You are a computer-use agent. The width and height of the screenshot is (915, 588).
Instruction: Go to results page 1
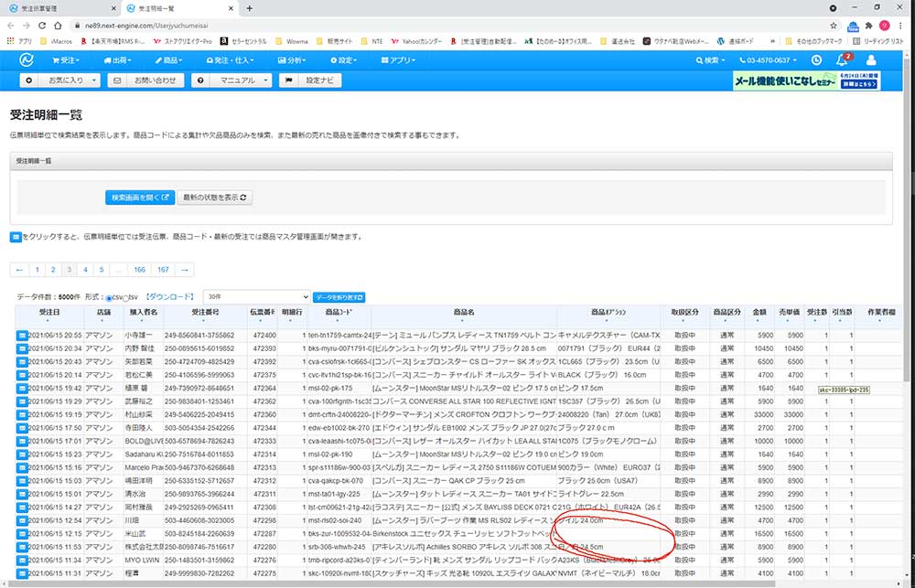click(x=37, y=270)
